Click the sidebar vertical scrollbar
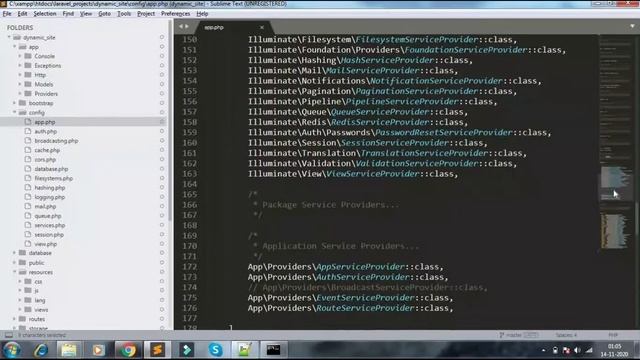640x360 pixels. coord(170,122)
